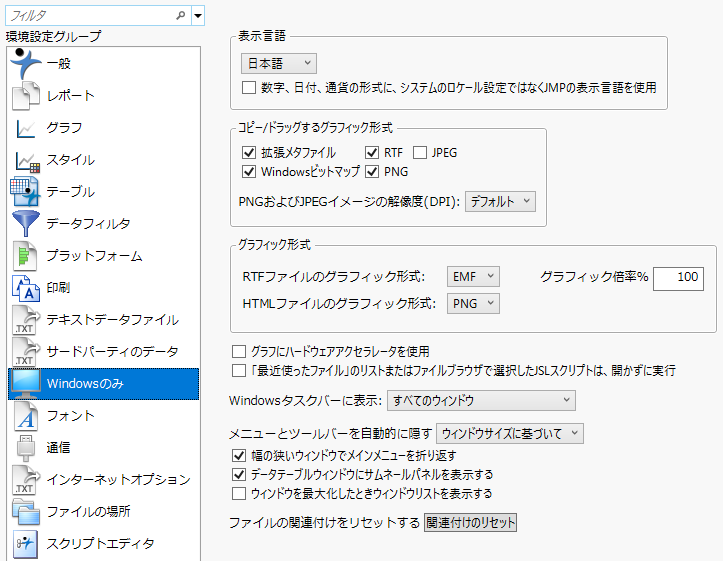Click the Windowsのみ monitor icon
The height and width of the screenshot is (561, 723).
coord(26,384)
